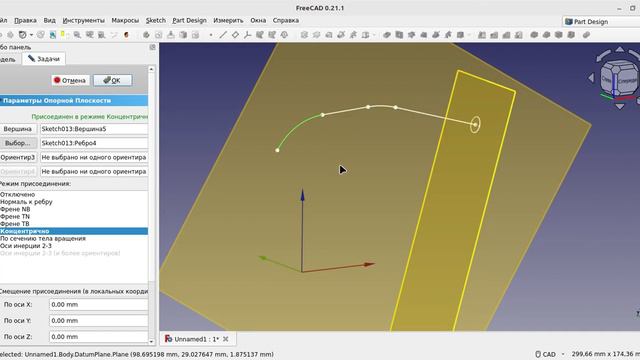Select the Groove tool
640x360 pixels.
tap(411, 35)
